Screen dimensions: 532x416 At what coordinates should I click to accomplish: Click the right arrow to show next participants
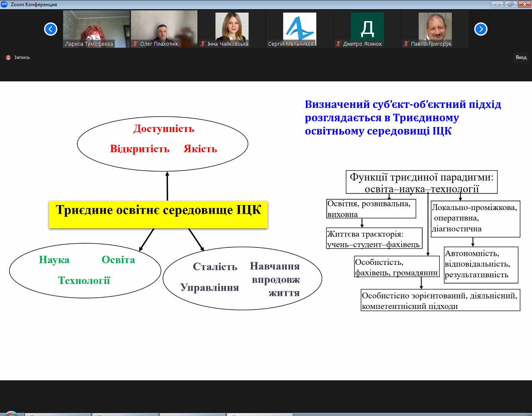tap(481, 29)
